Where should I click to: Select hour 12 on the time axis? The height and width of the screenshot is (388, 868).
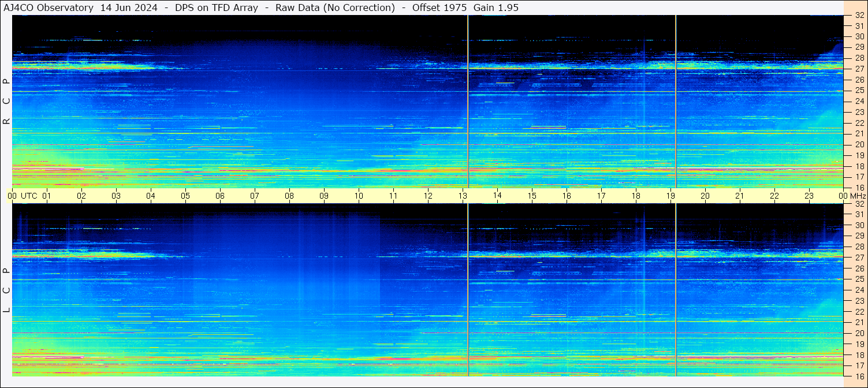[x=428, y=196]
